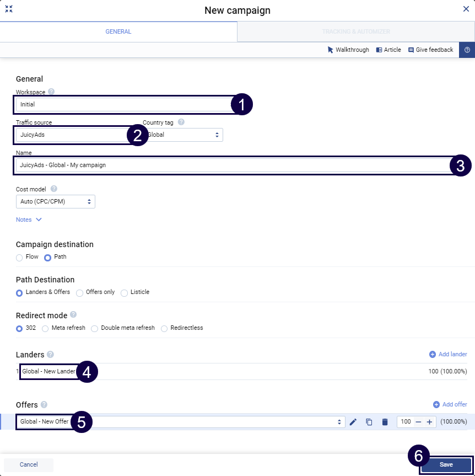Click the duplicate offer copy icon
This screenshot has width=475, height=476.
[369, 422]
